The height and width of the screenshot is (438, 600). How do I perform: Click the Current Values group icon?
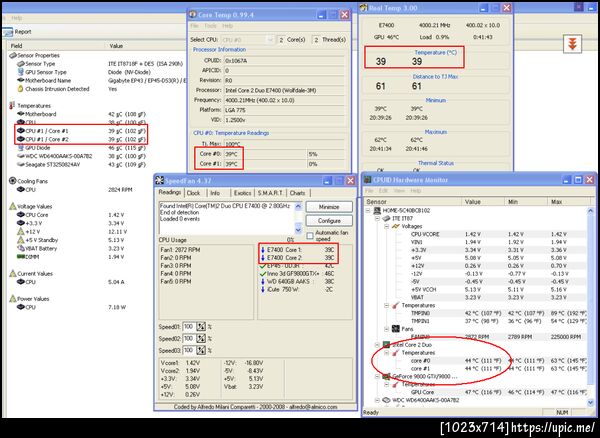coord(13,274)
